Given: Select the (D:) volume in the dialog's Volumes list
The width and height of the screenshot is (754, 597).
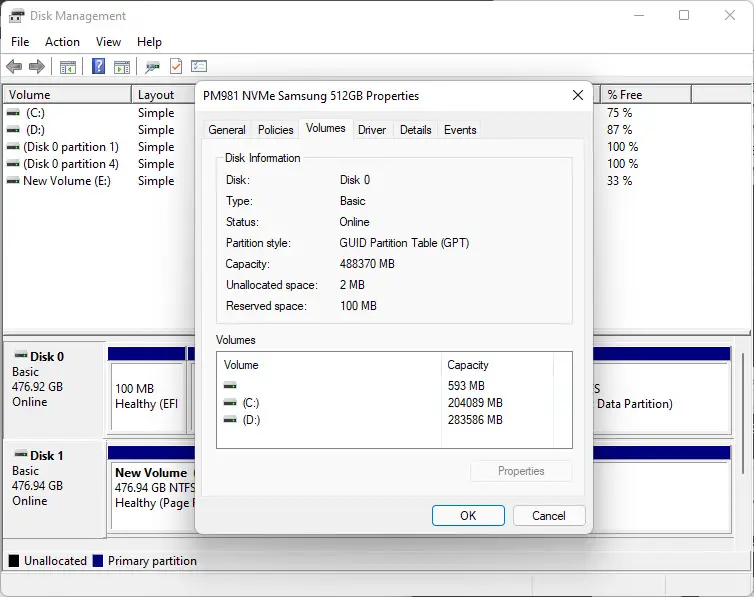Looking at the screenshot, I should tap(250, 420).
